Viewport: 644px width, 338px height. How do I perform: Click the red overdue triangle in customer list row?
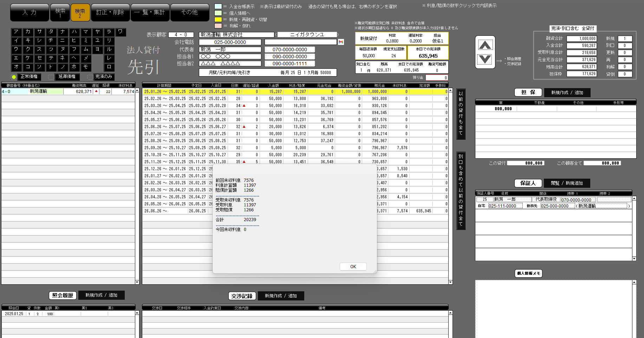pos(96,91)
